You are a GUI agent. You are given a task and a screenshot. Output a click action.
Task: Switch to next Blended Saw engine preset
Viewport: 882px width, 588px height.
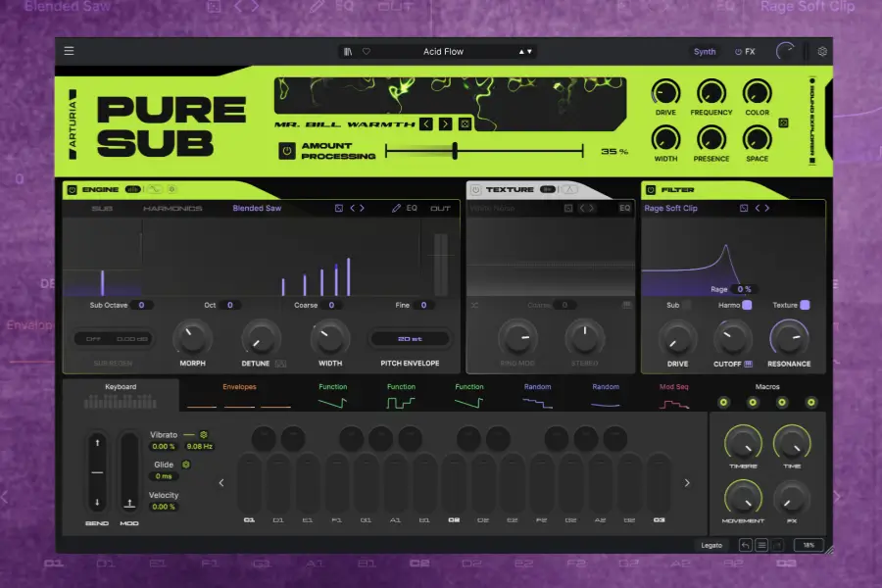362,208
